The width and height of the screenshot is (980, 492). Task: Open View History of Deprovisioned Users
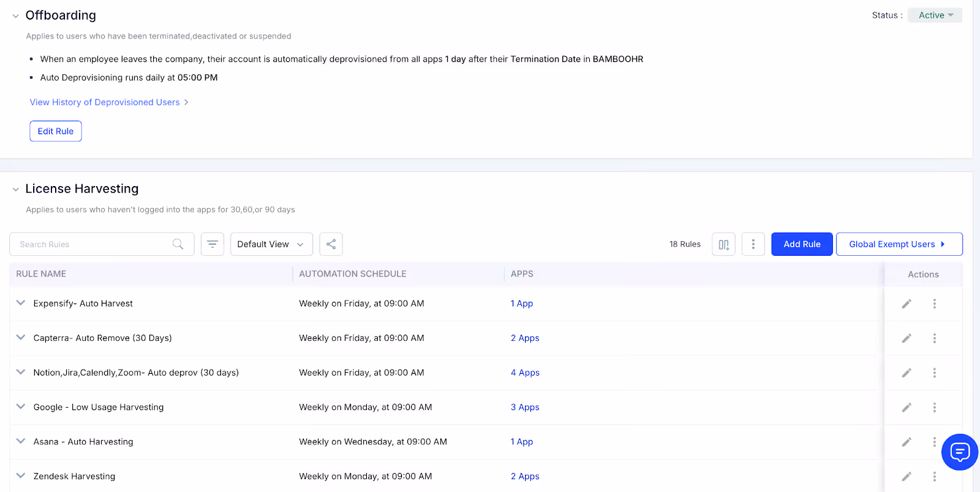click(x=109, y=102)
